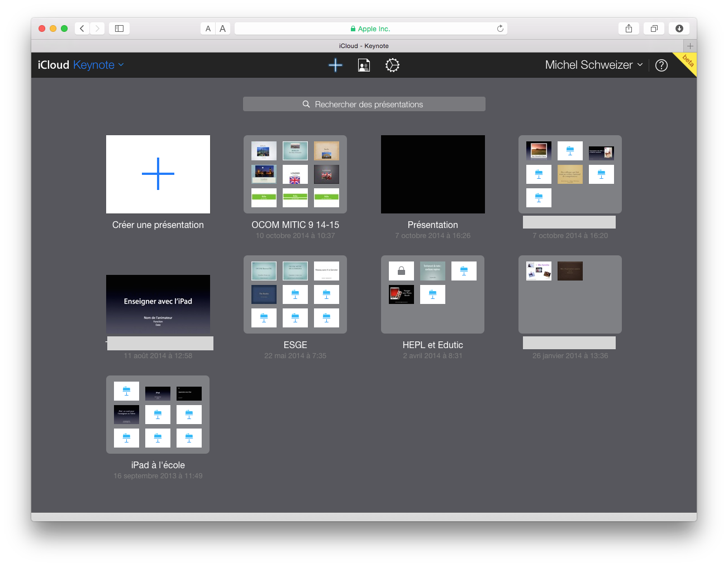Screen dimensions: 728x566
Task: Expand the Keynote app switcher dropdown
Action: [x=98, y=65]
